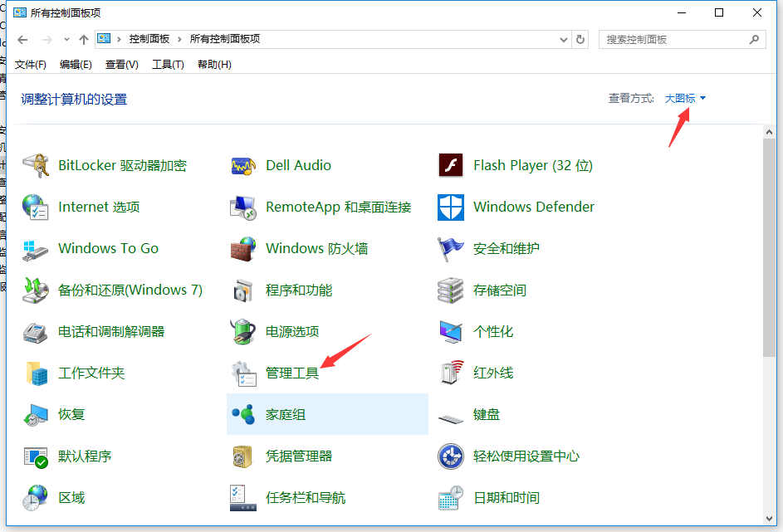Open the RemoteApp 和桌面连接 icon
Image resolution: width=783 pixels, height=532 pixels.
pyautogui.click(x=243, y=207)
